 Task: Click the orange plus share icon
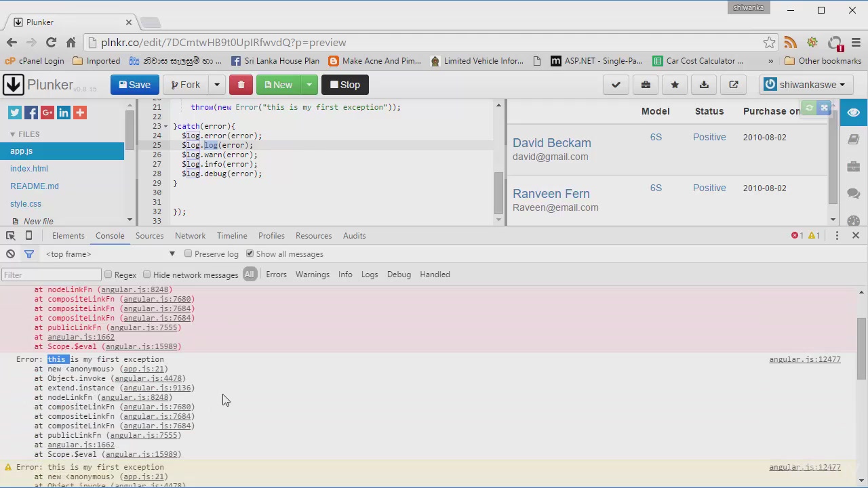[80, 113]
